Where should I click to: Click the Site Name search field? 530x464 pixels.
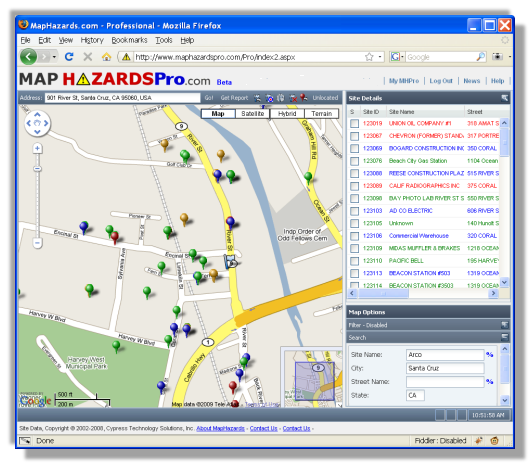click(x=445, y=355)
